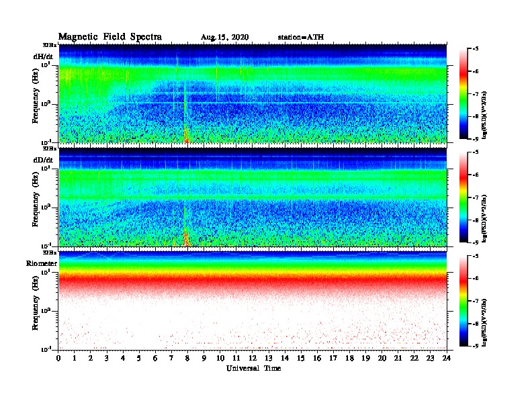
Task: Click the hour 13 tick label on the time axis
Action: pos(269,358)
